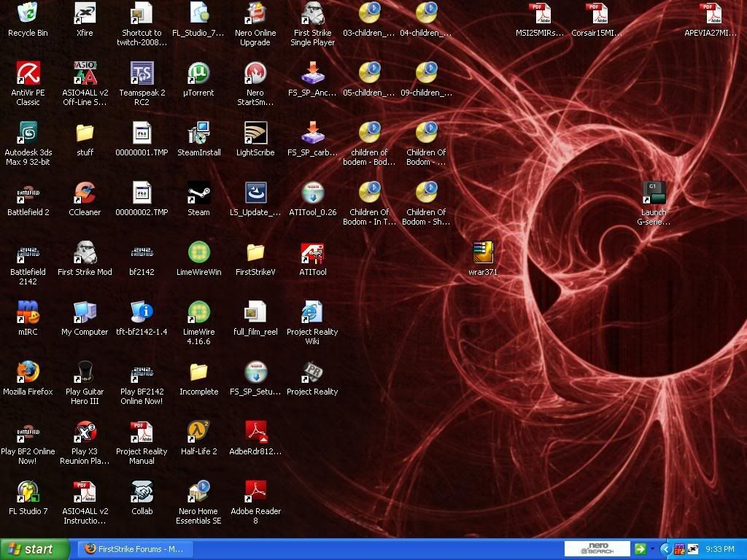
Task: Select the Project Reality Manual PDF shortcut
Action: [142, 432]
